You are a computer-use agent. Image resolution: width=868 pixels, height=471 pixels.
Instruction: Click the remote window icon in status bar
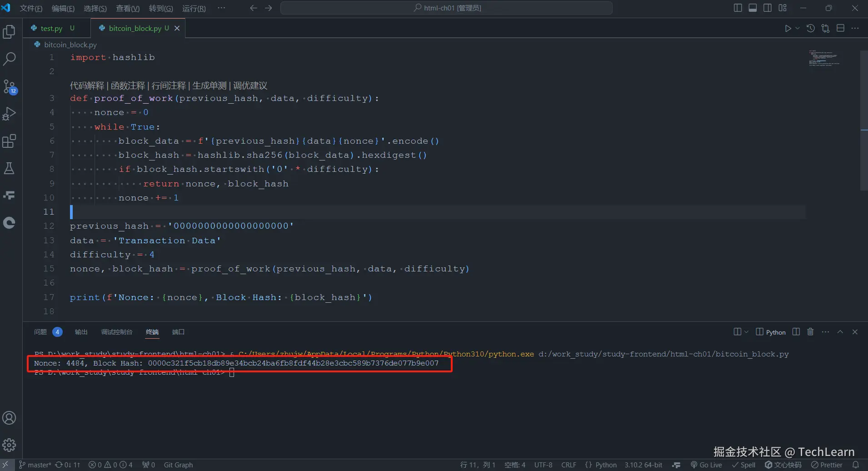6,465
